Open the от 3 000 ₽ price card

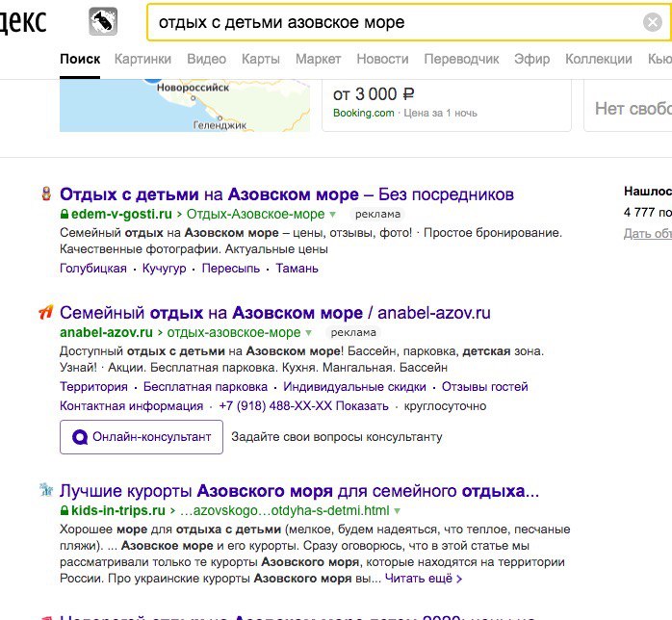click(447, 105)
